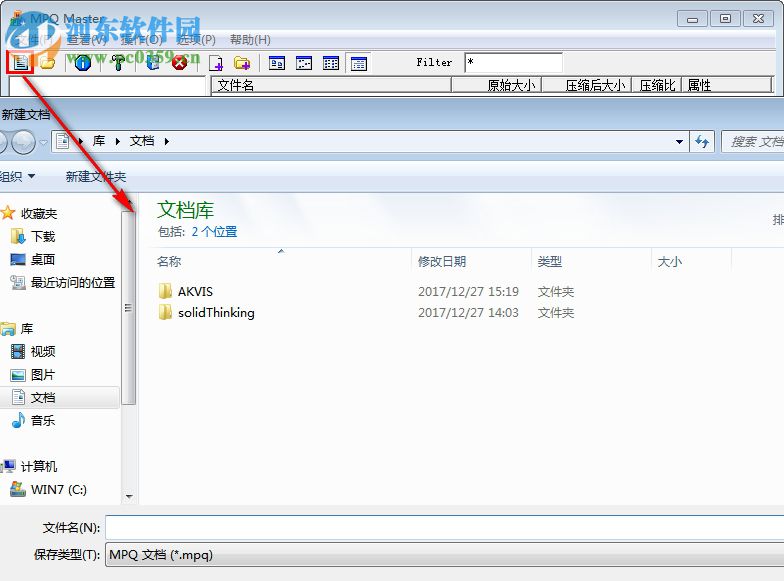Click the document icon in address bar
The height and width of the screenshot is (581, 784).
(62, 142)
